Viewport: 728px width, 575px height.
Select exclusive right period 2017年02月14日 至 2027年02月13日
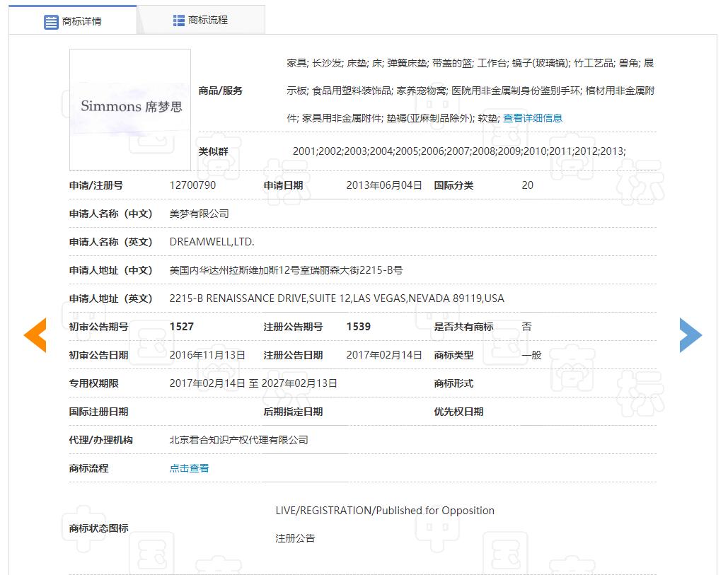pos(253,383)
